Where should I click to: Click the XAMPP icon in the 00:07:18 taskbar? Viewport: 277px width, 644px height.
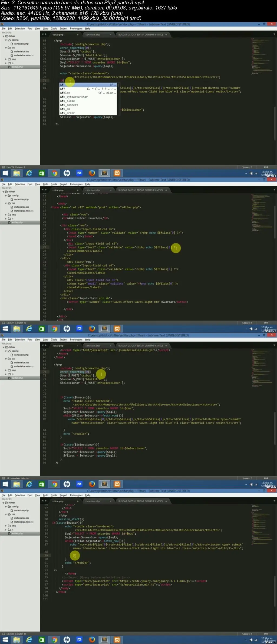click(117, 640)
